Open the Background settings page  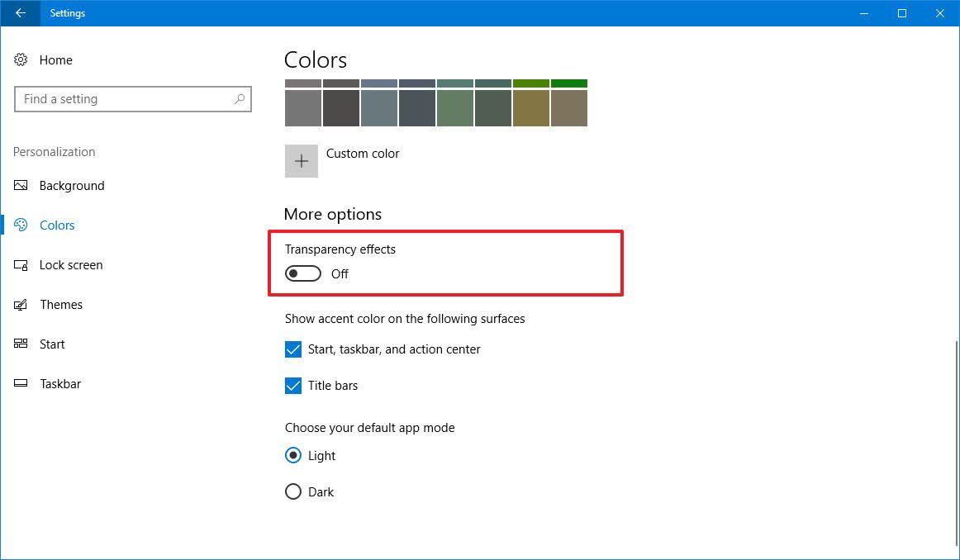[x=72, y=186]
